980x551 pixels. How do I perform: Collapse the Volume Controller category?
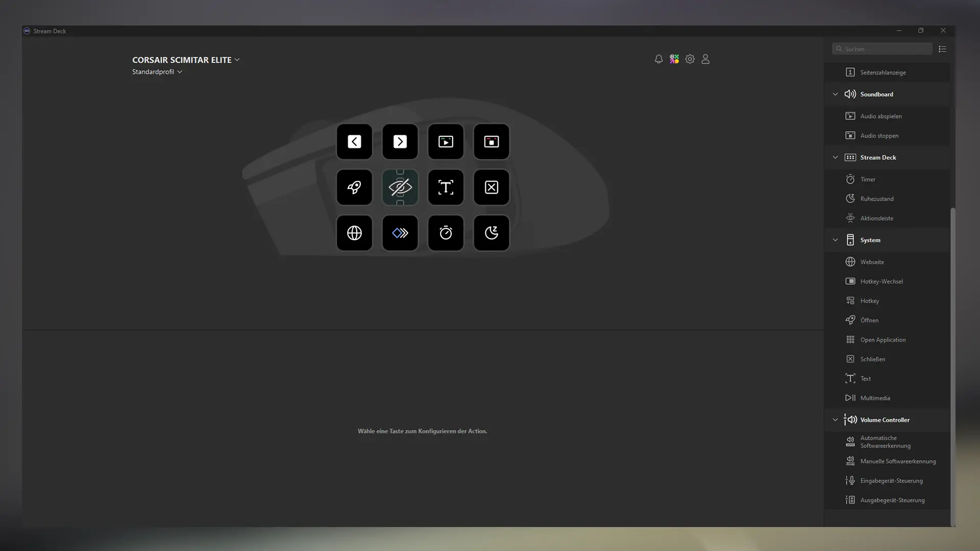click(x=835, y=420)
